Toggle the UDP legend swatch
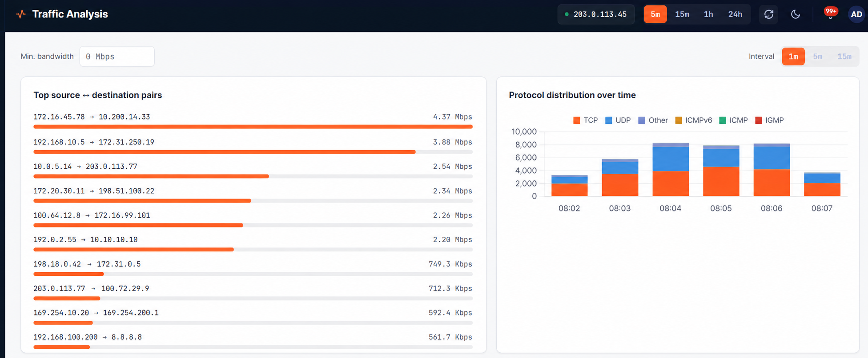 point(609,120)
